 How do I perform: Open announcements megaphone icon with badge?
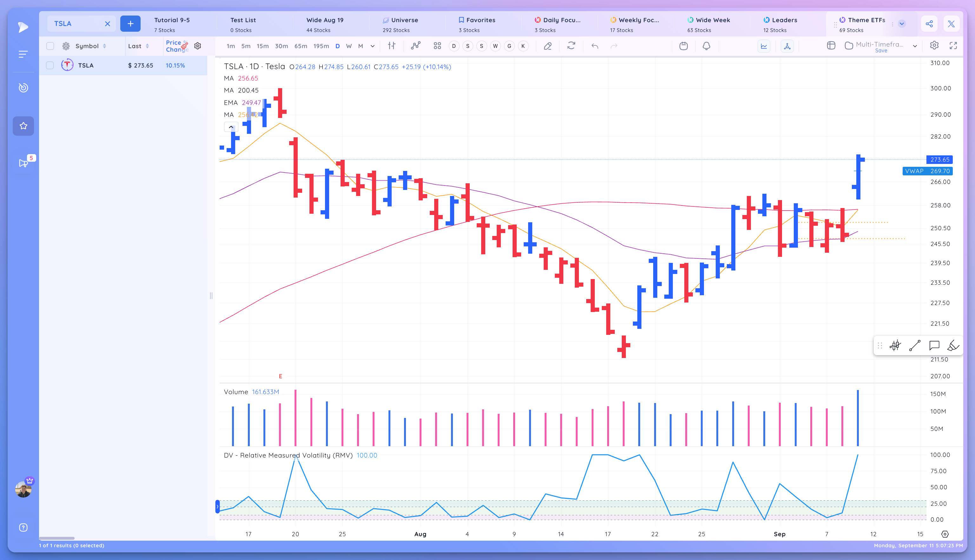pos(24,163)
